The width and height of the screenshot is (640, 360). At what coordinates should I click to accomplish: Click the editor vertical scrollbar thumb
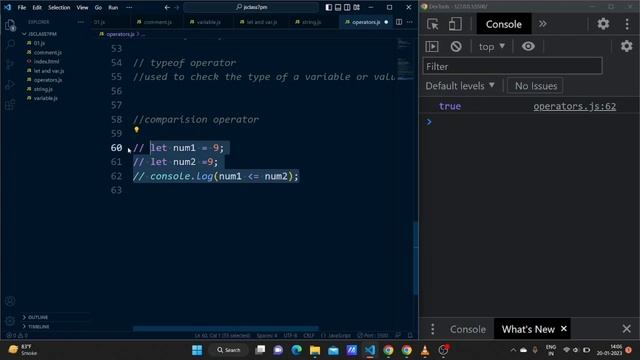[x=416, y=258]
